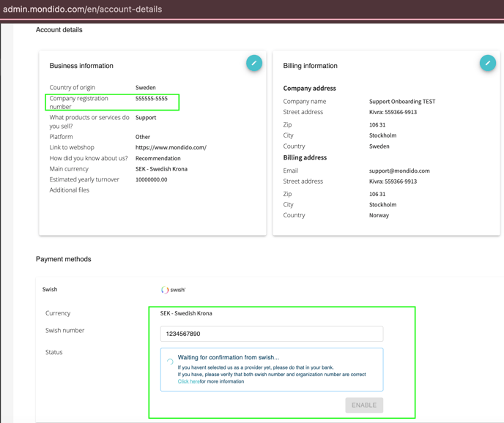
Task: Click the Norway billing country value
Action: coord(379,215)
